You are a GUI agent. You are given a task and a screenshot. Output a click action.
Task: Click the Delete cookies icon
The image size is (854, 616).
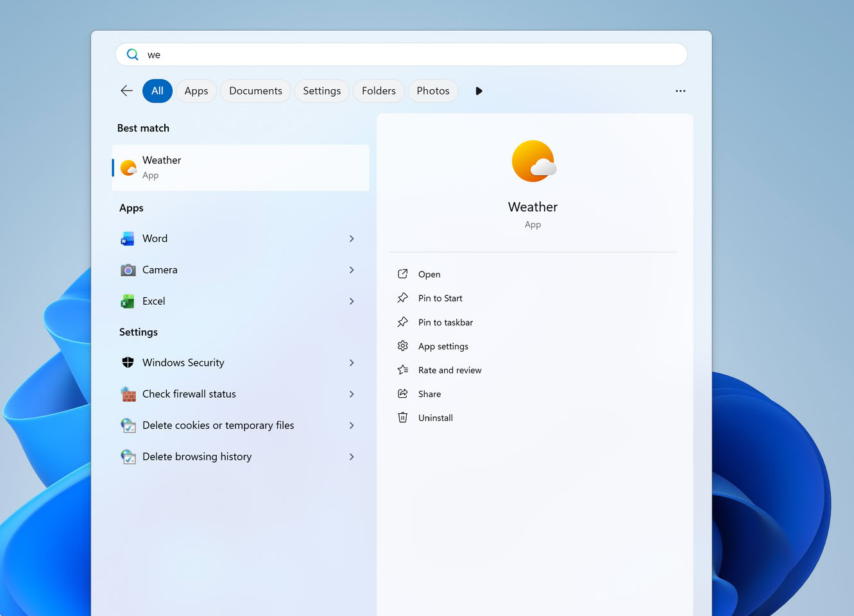(x=128, y=425)
